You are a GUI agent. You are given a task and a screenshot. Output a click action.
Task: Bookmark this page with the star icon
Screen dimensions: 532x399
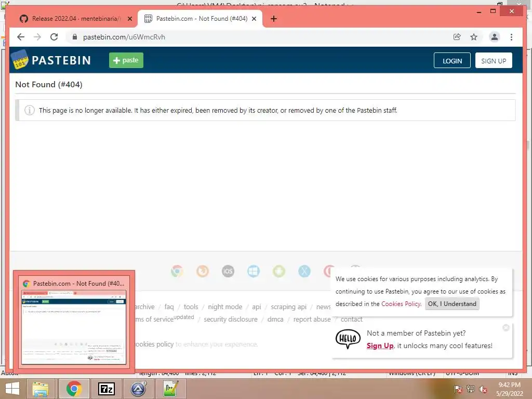(474, 37)
